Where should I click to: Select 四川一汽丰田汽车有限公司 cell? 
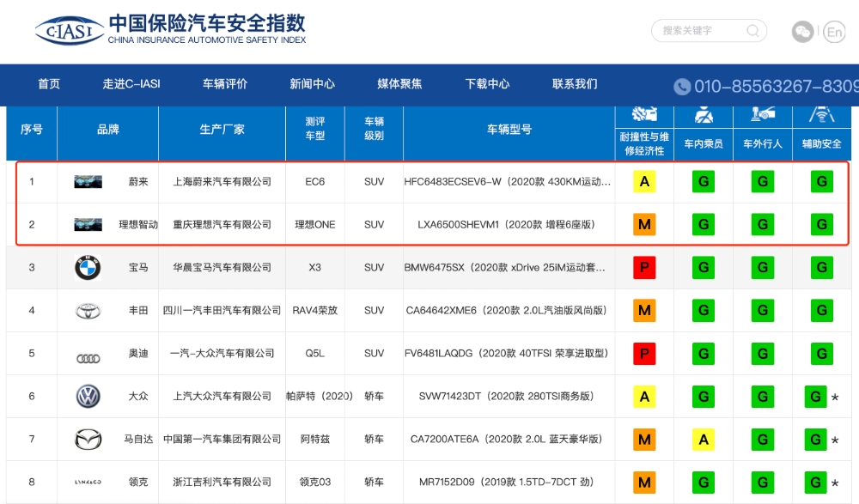(222, 311)
